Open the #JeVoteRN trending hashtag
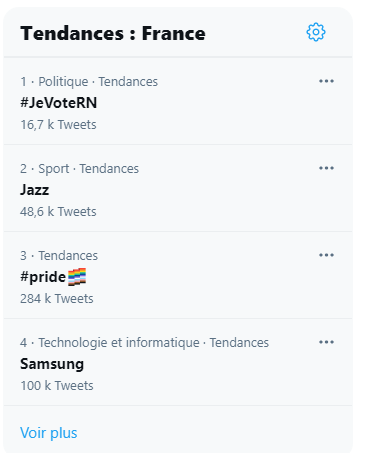Screen dimensions: 369x453 pyautogui.click(x=59, y=103)
